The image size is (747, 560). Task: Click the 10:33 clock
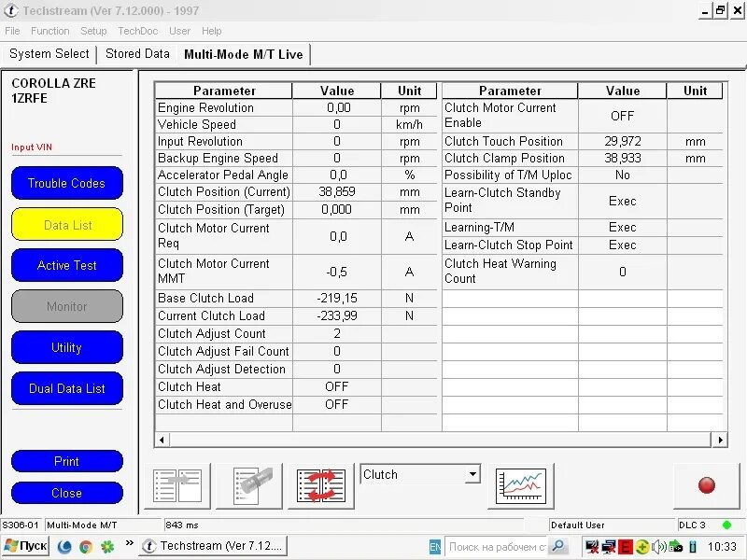722,547
